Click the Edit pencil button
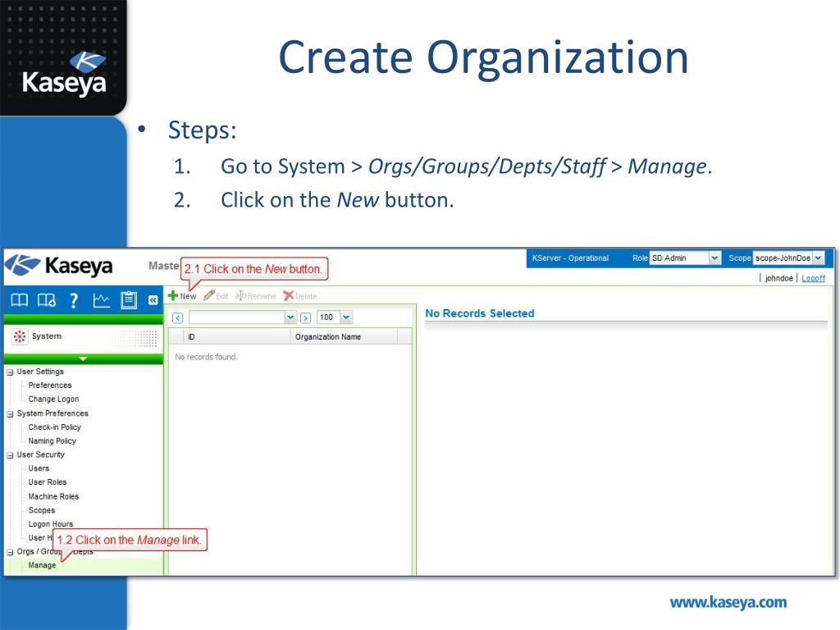The height and width of the screenshot is (630, 840). point(216,295)
